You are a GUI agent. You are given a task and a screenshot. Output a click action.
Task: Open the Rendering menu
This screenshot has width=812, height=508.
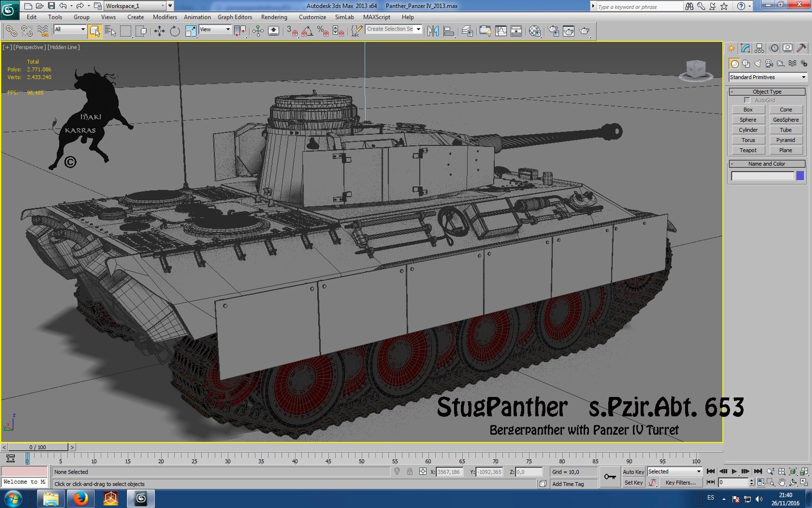click(274, 17)
